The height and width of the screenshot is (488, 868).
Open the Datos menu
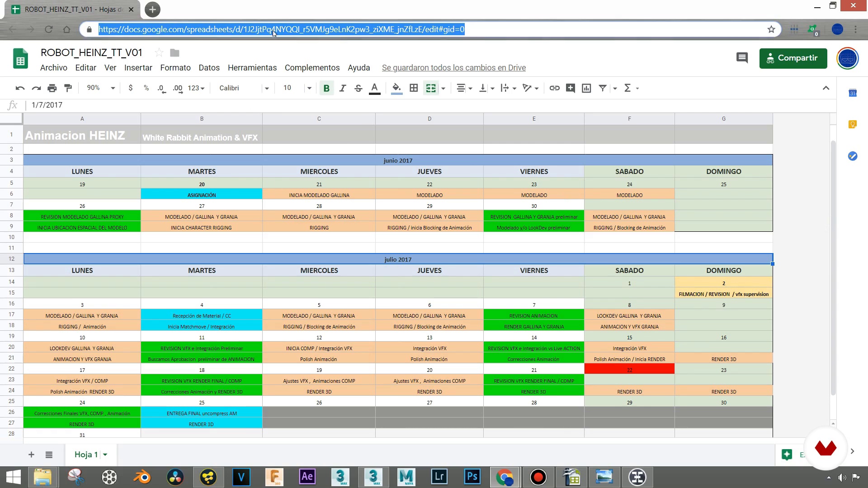click(x=209, y=68)
